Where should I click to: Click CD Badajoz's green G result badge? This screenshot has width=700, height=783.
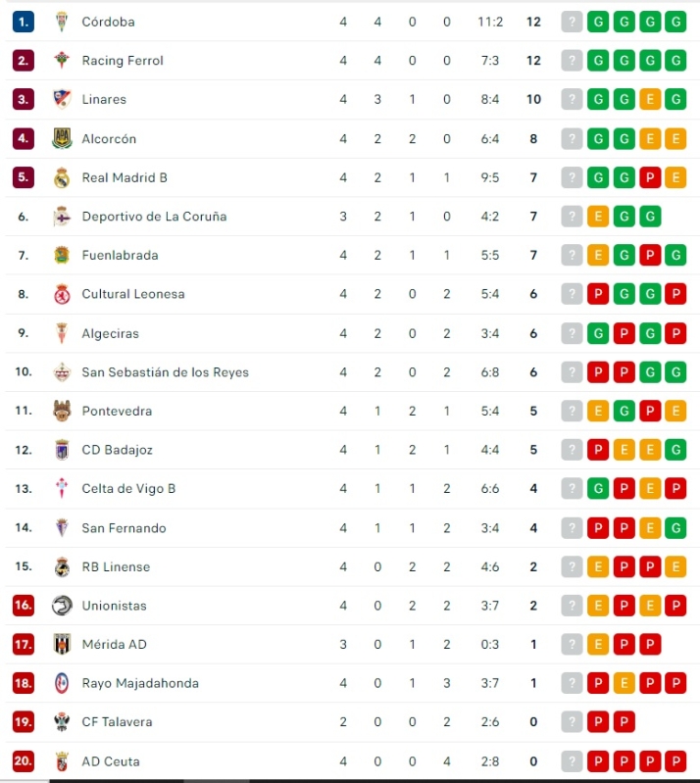675,450
